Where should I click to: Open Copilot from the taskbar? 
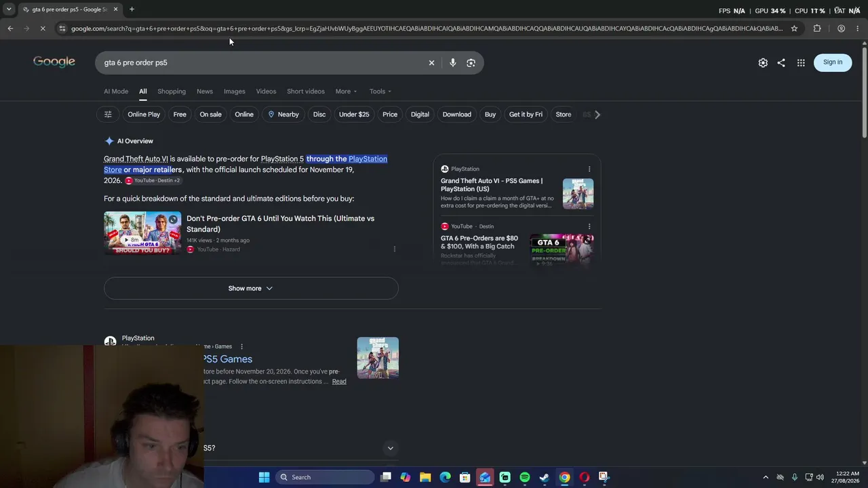pos(406,477)
